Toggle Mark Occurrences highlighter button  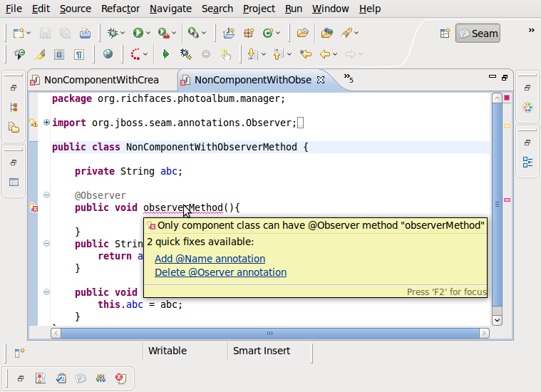[40, 54]
